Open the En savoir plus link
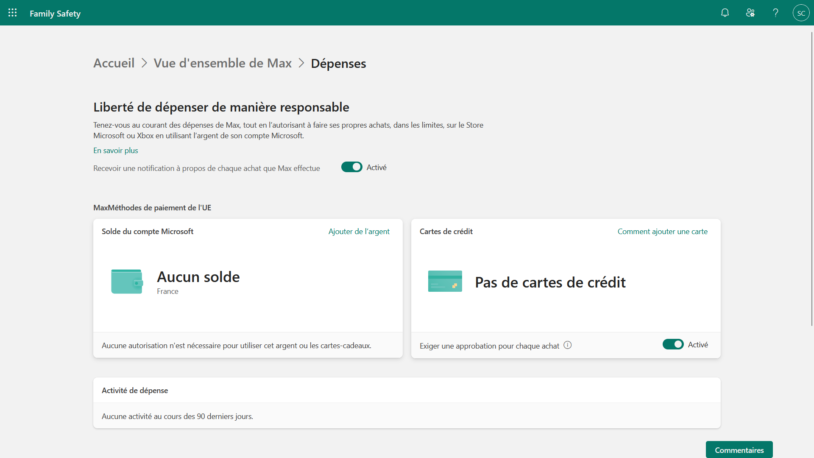Viewport: 814px width, 458px height. tap(116, 151)
